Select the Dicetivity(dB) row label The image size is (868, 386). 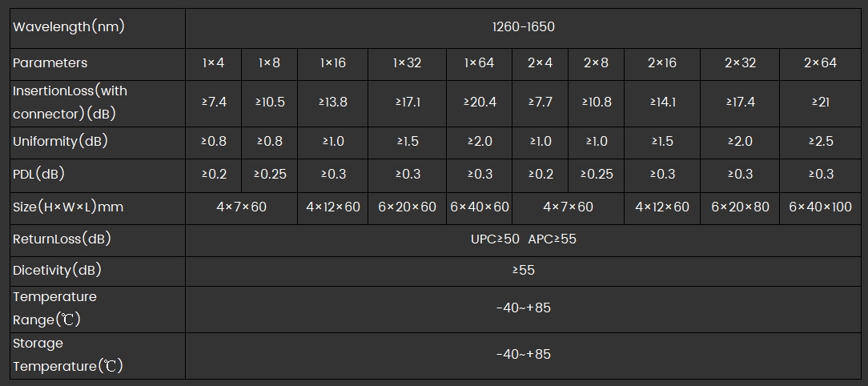[x=57, y=270]
